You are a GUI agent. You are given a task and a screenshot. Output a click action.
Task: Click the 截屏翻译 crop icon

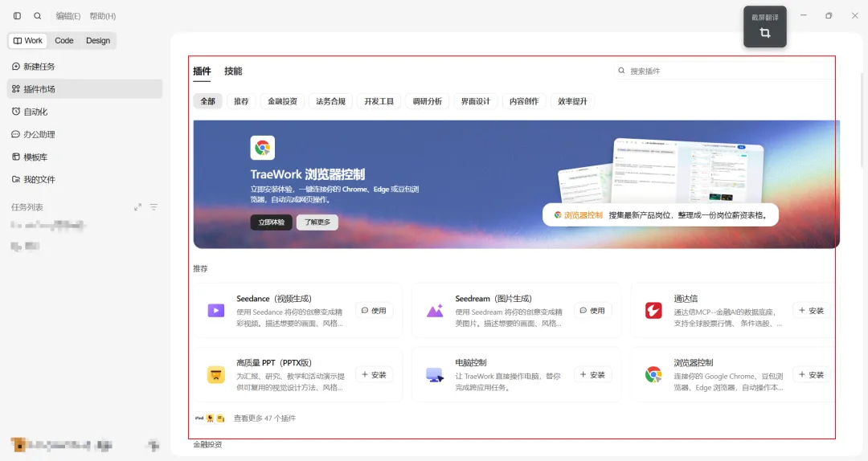pyautogui.click(x=765, y=33)
